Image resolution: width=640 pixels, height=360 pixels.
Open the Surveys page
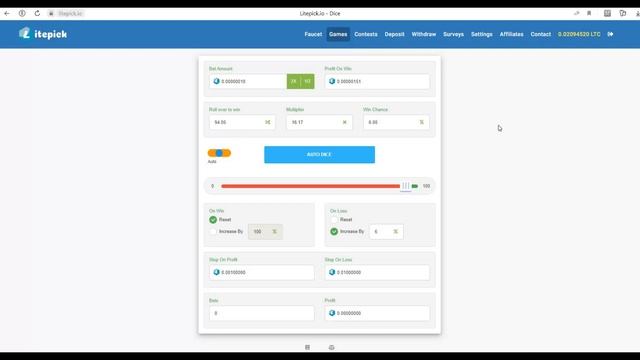[x=453, y=34]
